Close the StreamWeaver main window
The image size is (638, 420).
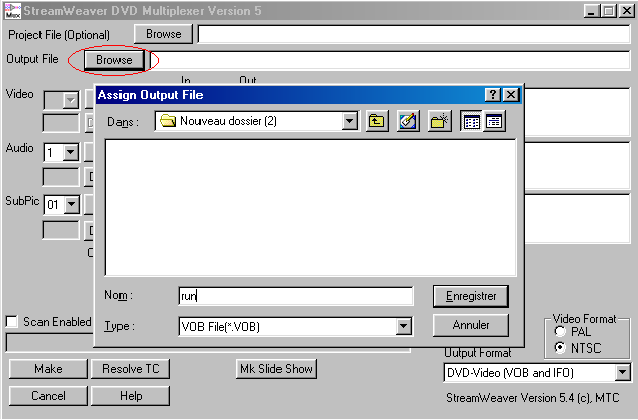click(x=627, y=11)
